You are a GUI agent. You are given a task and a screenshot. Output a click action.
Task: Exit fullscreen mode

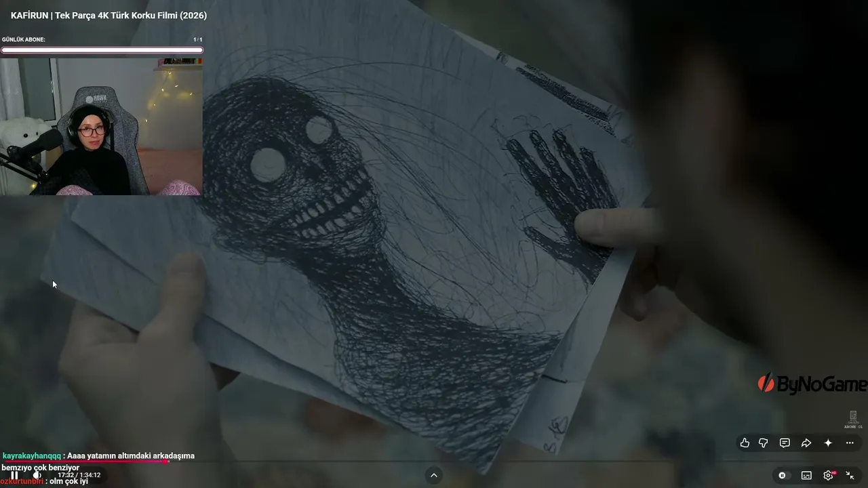pyautogui.click(x=850, y=475)
